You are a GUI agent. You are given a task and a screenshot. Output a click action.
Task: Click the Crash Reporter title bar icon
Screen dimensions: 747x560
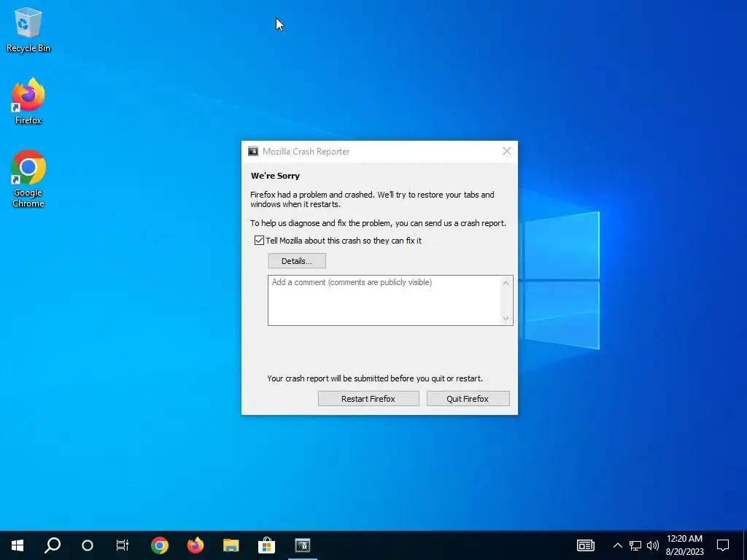(x=253, y=152)
